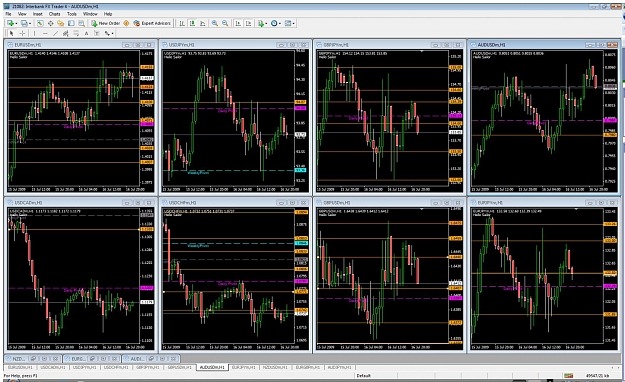Screen dimensions: 625x382
Task: Expand the New Chart dropdown arrow
Action: coord(16,24)
